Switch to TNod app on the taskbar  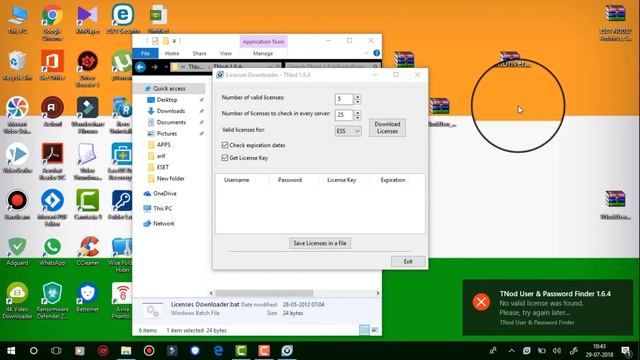coord(287,351)
